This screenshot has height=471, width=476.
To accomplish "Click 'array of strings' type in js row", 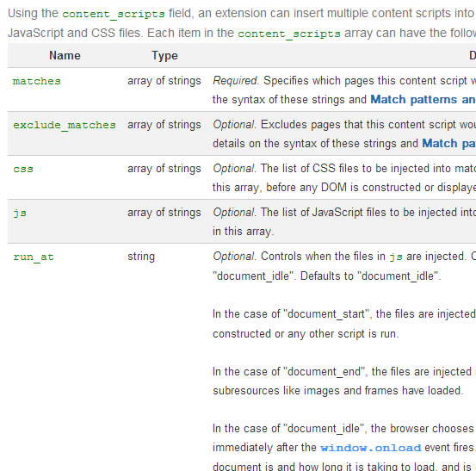I will coord(164,213).
